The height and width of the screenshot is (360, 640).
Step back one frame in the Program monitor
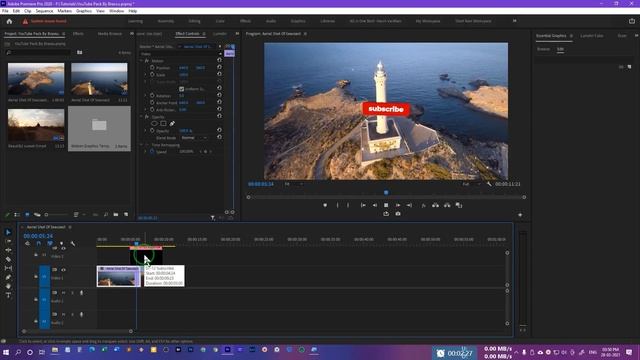(x=375, y=205)
